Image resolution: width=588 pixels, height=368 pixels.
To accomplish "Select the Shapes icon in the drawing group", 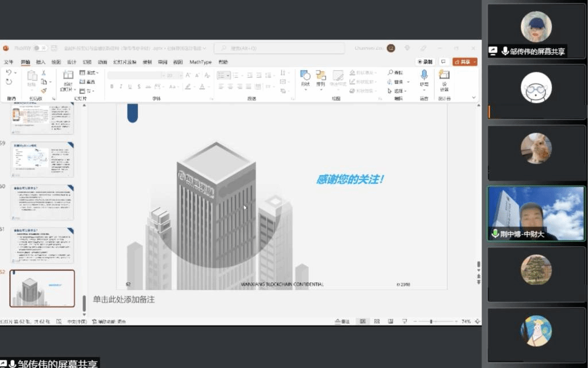I will coord(305,75).
